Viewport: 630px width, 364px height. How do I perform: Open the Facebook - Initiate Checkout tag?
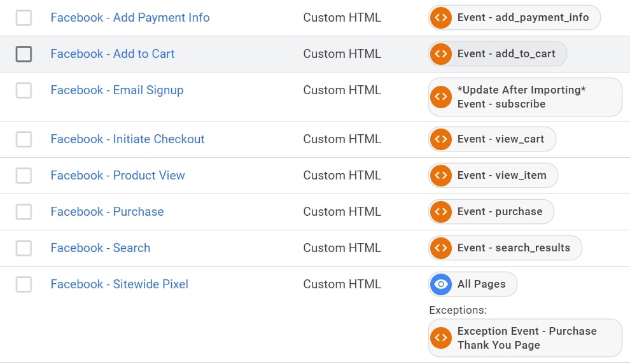click(x=127, y=139)
